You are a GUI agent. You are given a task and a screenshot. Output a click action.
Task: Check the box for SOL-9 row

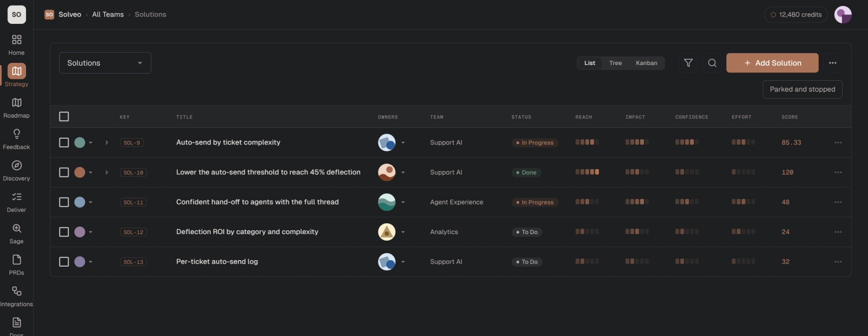coord(64,143)
